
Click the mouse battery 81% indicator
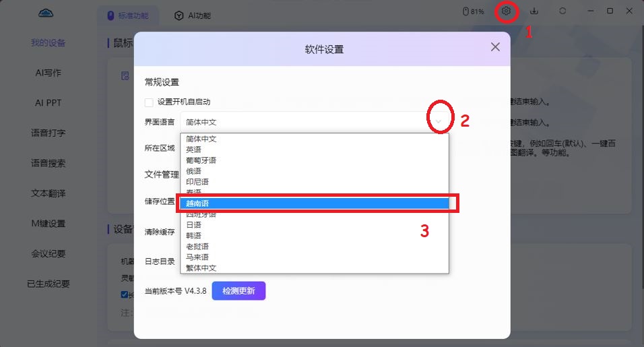click(x=473, y=11)
